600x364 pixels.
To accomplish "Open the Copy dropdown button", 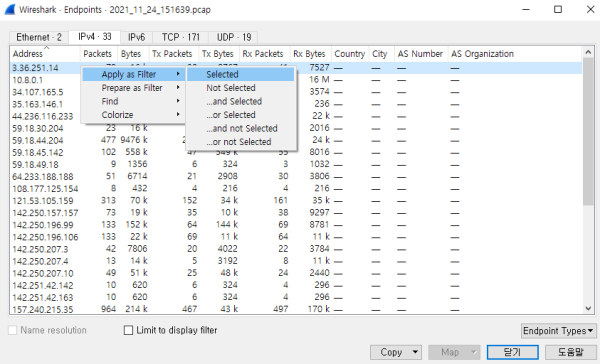I will pos(396,352).
